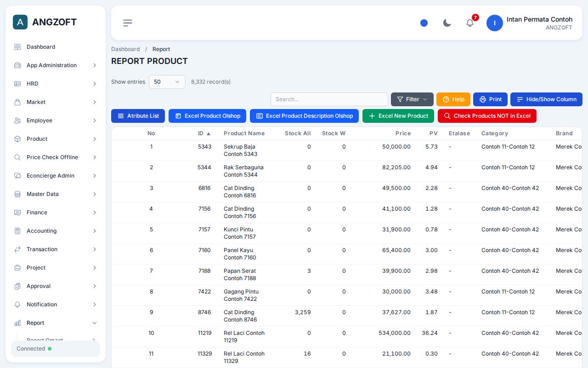Image resolution: width=588 pixels, height=368 pixels.
Task: Expand the Finance menu chevron
Action: pos(95,213)
